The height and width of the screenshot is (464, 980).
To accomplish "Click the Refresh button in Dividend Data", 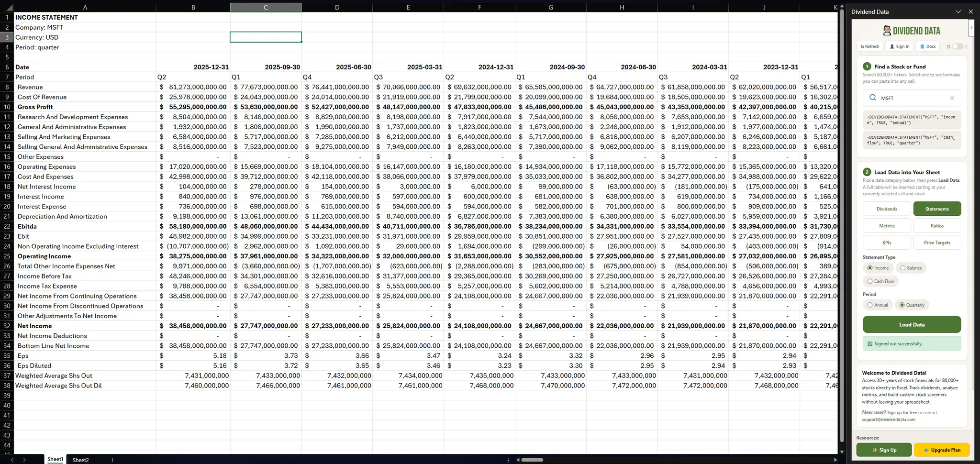I will (869, 46).
